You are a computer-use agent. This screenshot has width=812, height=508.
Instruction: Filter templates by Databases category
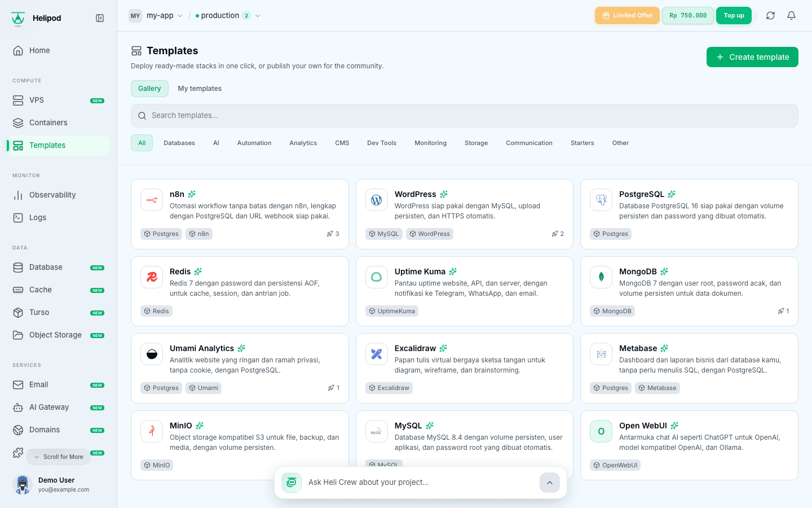[179, 143]
